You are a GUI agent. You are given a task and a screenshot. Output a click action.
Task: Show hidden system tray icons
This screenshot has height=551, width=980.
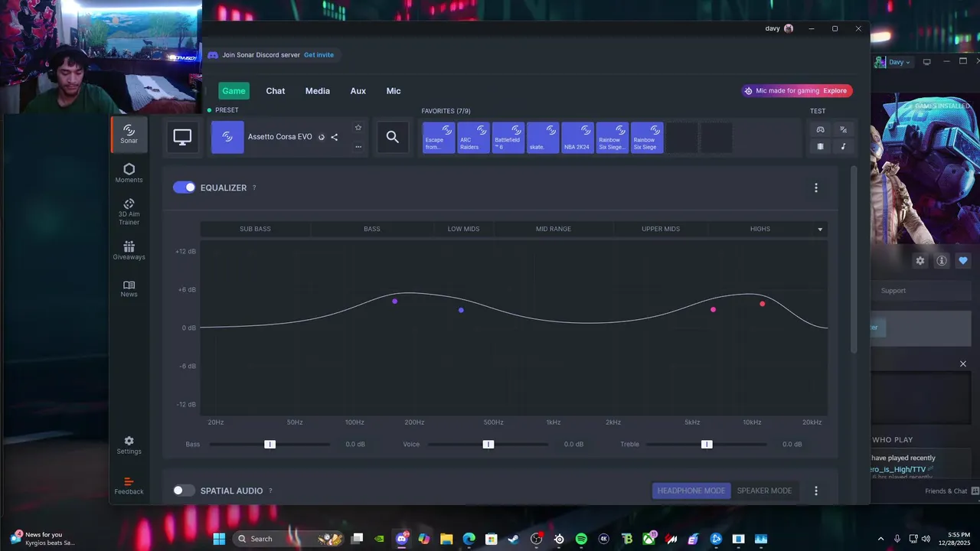(x=880, y=539)
